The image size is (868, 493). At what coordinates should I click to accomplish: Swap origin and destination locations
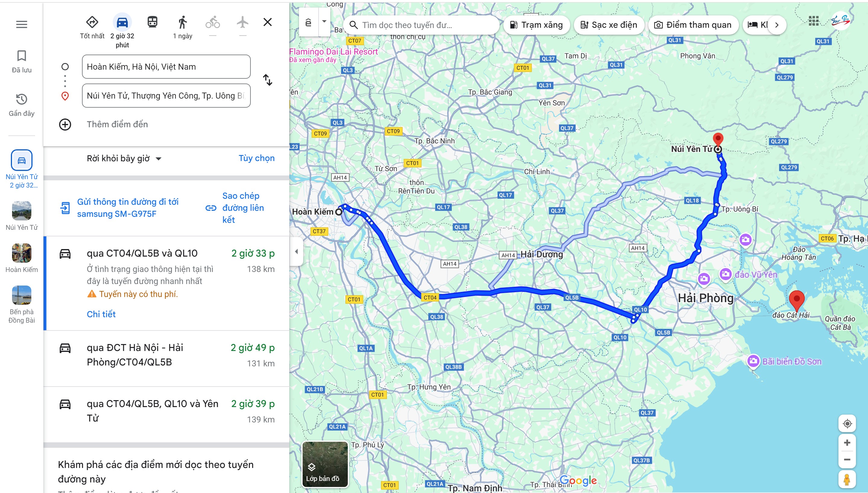[x=267, y=80]
